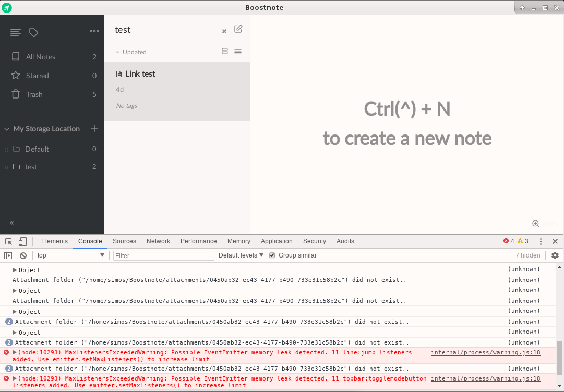Open the Default folder
Image resolution: width=564 pixels, height=392 pixels.
(x=52, y=149)
